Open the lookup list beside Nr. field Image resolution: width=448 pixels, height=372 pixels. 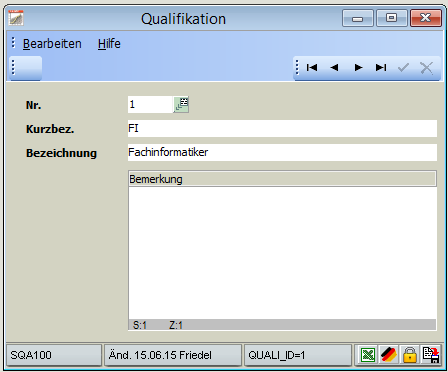181,104
